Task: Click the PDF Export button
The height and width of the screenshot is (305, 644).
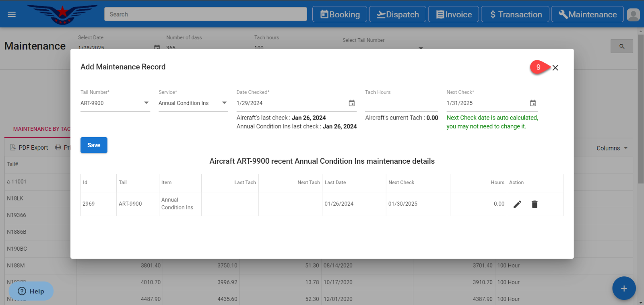Action: click(29, 148)
